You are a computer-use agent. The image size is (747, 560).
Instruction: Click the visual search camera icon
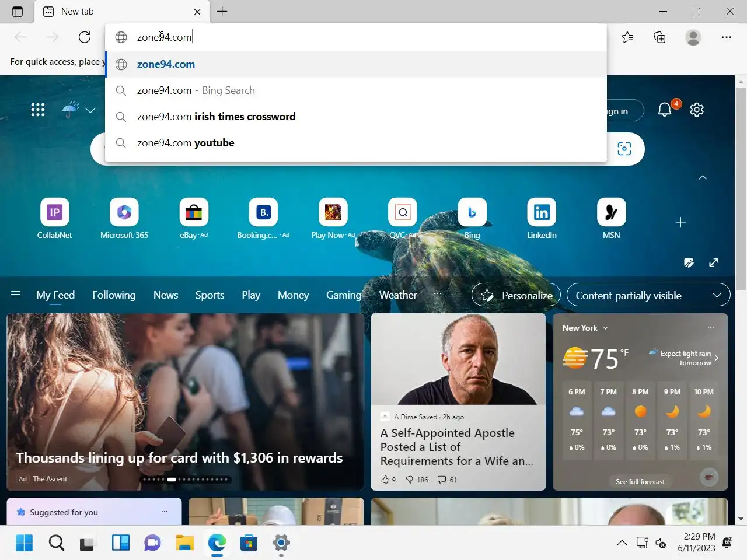(x=624, y=149)
